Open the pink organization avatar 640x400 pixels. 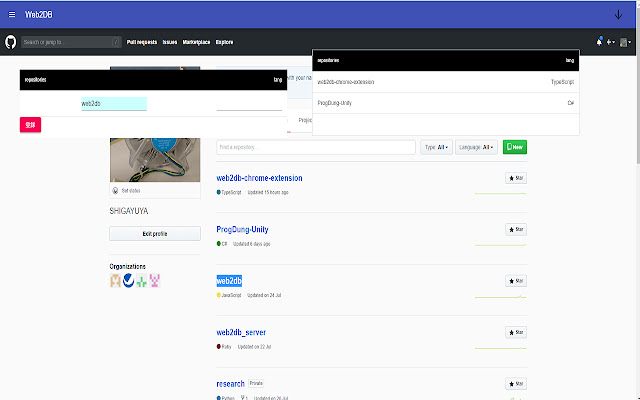coord(155,281)
